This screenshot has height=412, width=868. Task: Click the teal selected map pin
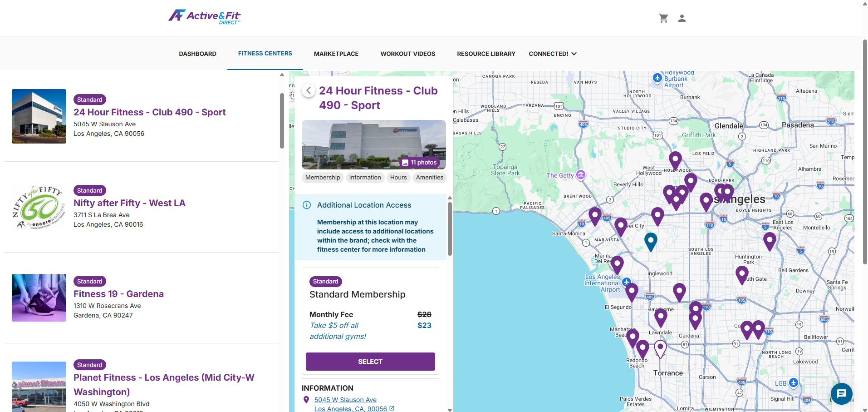click(x=651, y=241)
